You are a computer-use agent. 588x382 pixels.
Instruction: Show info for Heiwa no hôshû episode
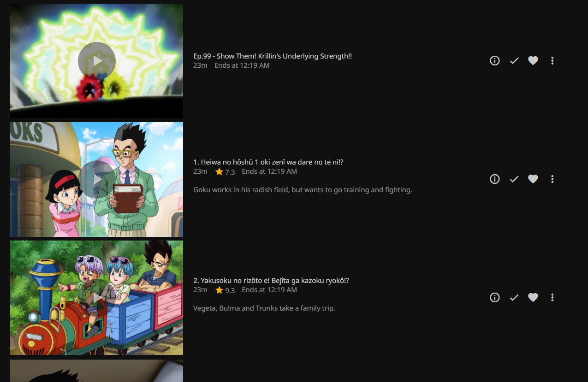coord(495,179)
